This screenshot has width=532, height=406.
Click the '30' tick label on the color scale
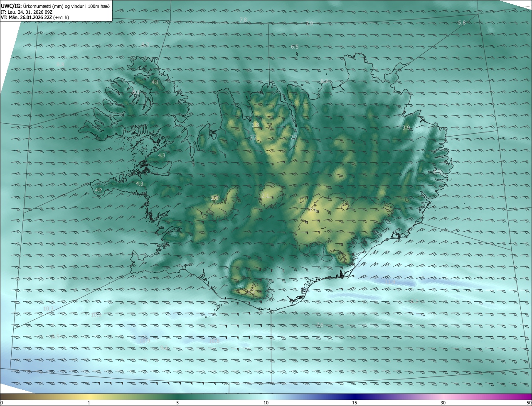pyautogui.click(x=443, y=403)
